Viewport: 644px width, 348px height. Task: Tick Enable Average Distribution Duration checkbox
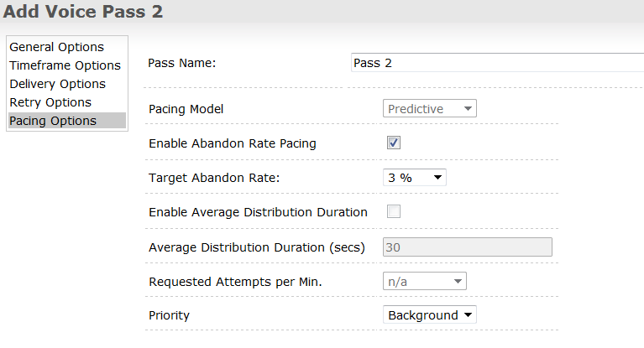point(394,211)
